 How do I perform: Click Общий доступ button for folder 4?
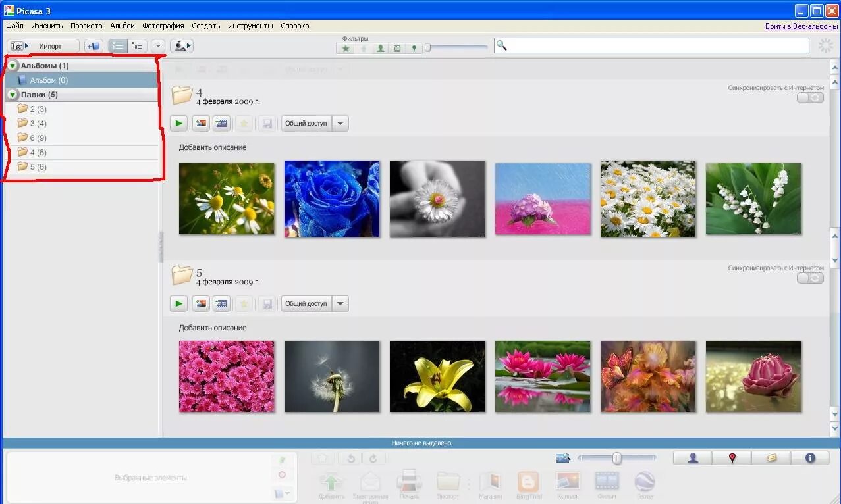[306, 123]
